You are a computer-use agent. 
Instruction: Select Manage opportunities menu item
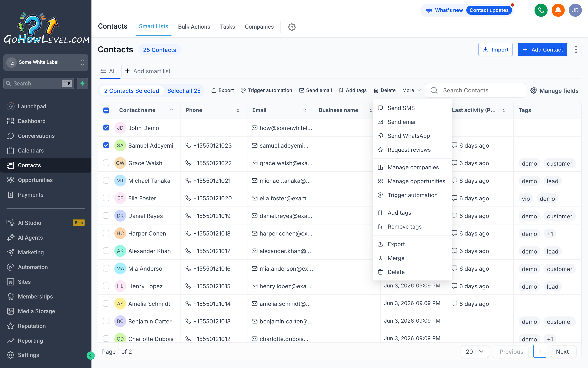tap(412, 181)
